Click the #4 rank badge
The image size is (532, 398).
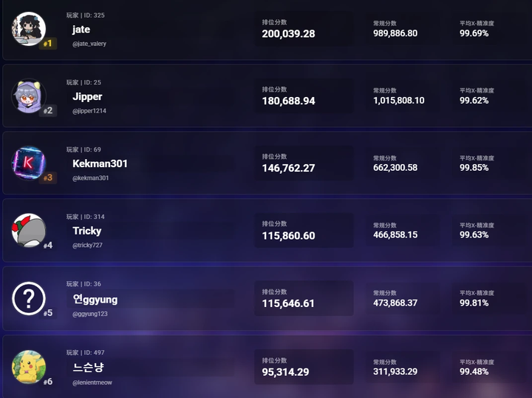tap(48, 246)
